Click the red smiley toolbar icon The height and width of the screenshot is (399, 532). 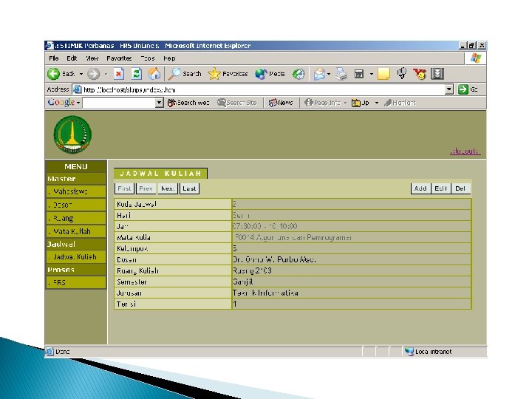[x=420, y=74]
